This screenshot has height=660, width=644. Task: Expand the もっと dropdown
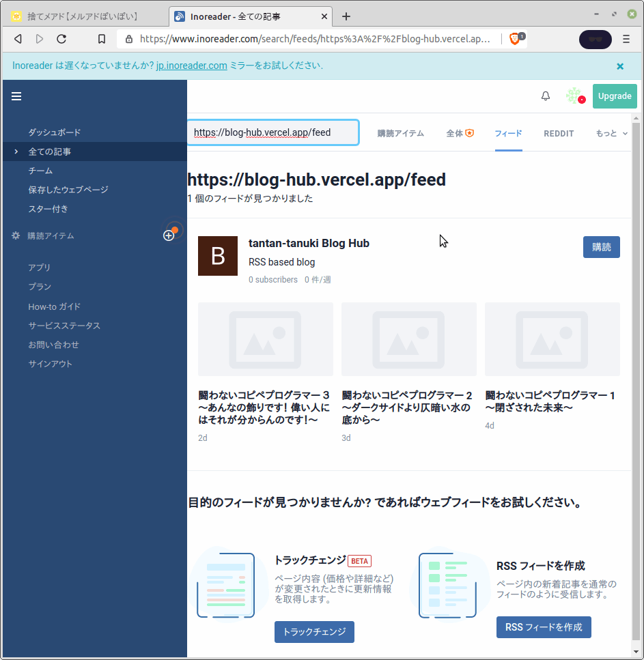(612, 133)
